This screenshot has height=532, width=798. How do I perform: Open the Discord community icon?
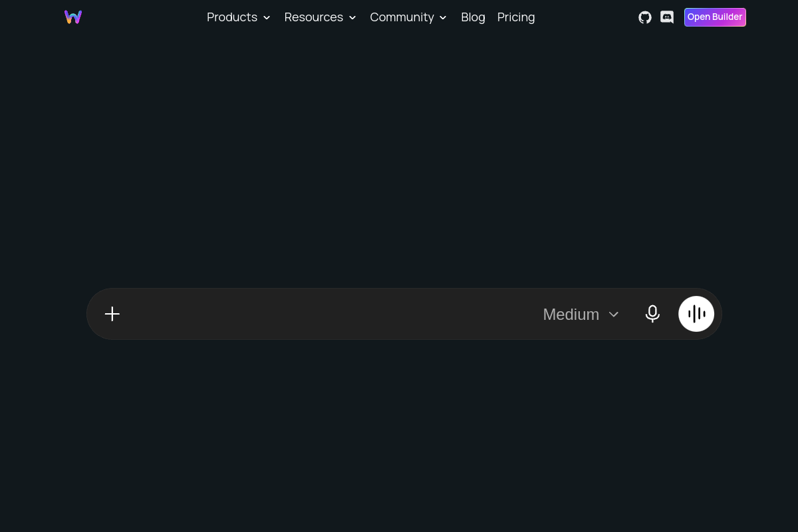[x=667, y=17]
